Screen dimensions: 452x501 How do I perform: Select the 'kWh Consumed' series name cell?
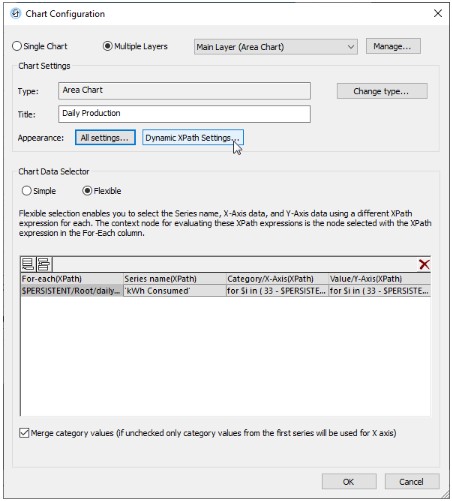point(175,291)
